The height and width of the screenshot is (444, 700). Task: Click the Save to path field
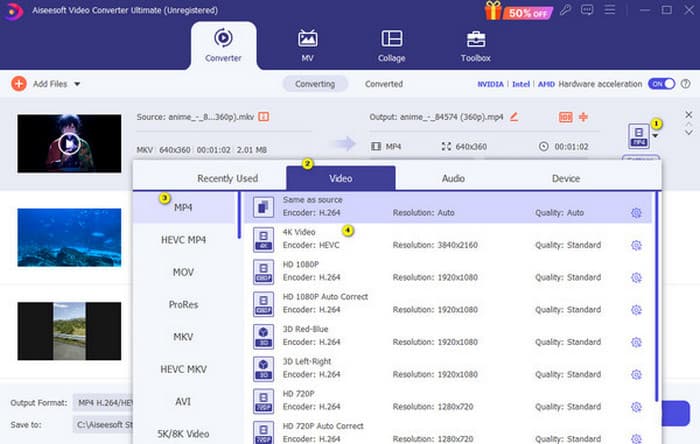click(x=103, y=425)
